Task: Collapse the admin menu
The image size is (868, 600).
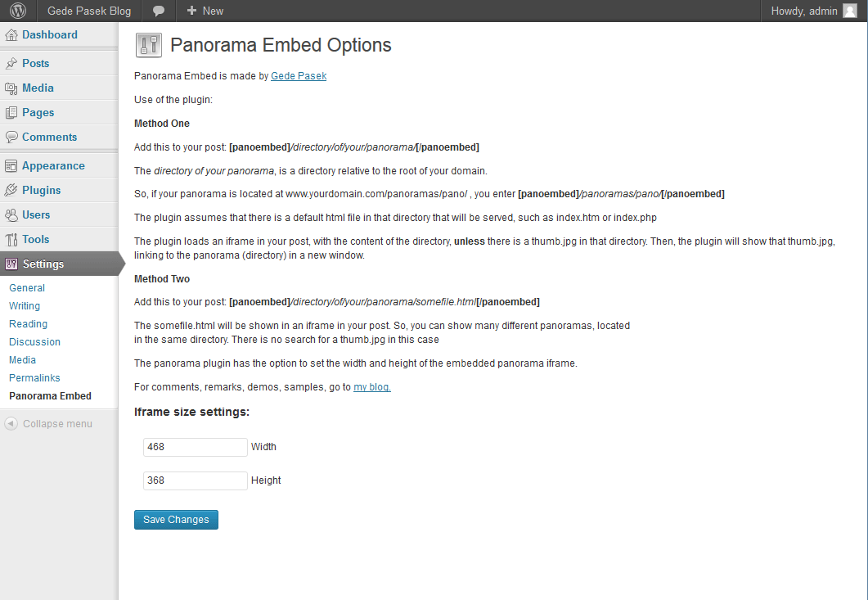Action: tap(48, 424)
